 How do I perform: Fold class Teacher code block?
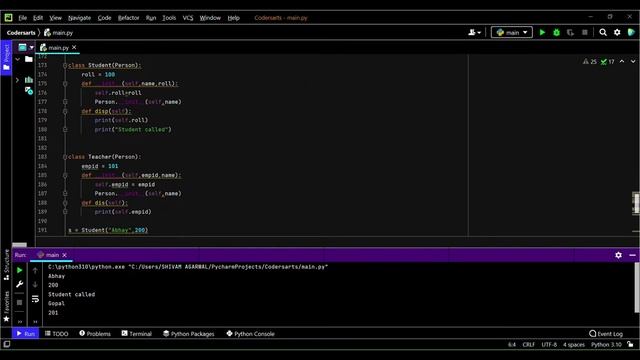(x=65, y=157)
